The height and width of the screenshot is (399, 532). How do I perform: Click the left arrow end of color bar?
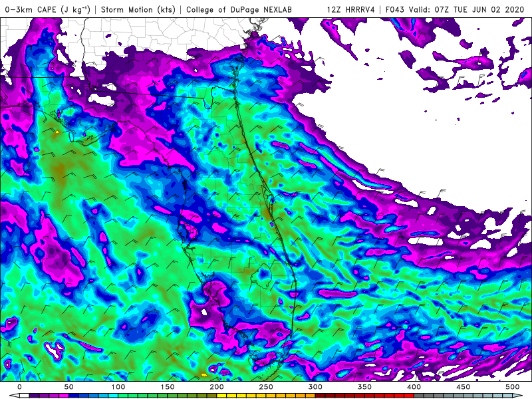[15, 396]
